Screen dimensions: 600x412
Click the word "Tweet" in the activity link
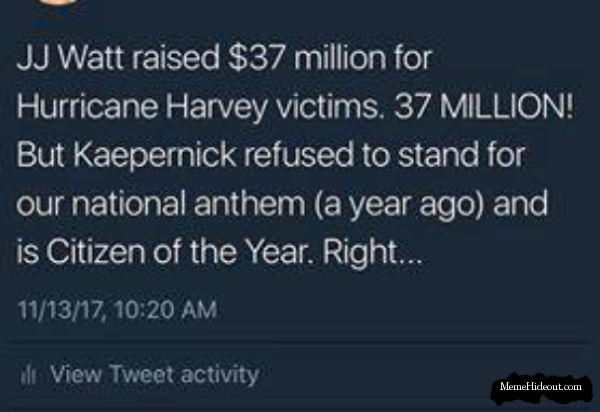[139, 375]
